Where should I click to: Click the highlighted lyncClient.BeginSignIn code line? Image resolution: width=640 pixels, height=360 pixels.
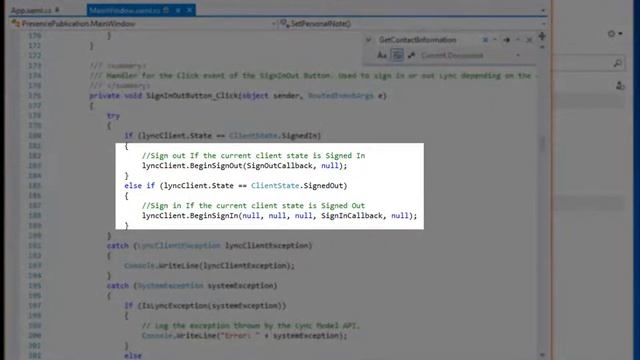279,216
